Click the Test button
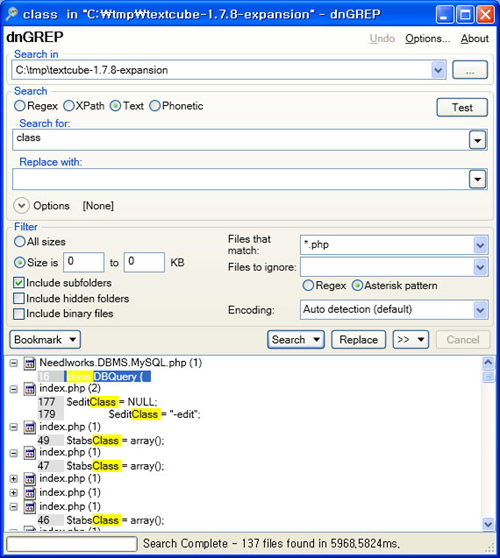The height and width of the screenshot is (558, 500). coord(462,107)
